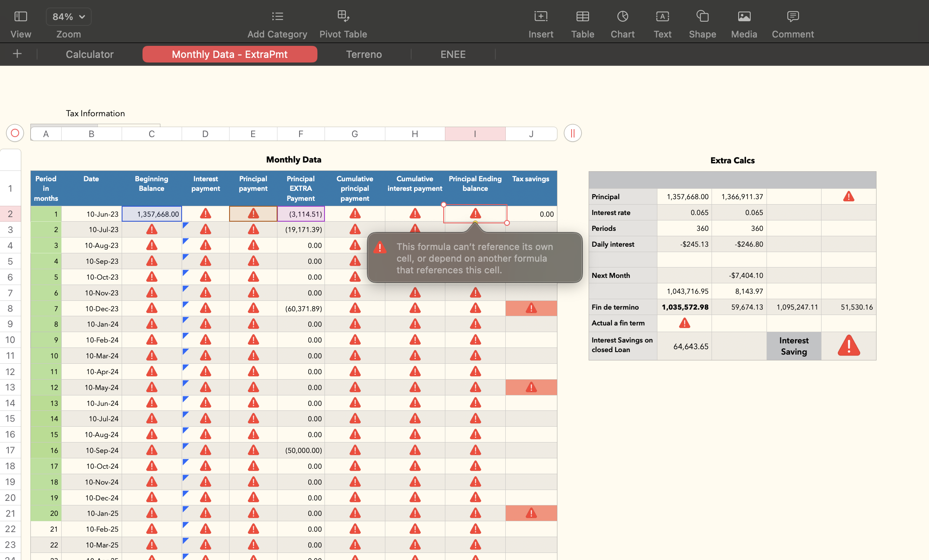Viewport: 929px width, 560px height.
Task: Switch to the Terreno sheet tab
Action: point(364,54)
